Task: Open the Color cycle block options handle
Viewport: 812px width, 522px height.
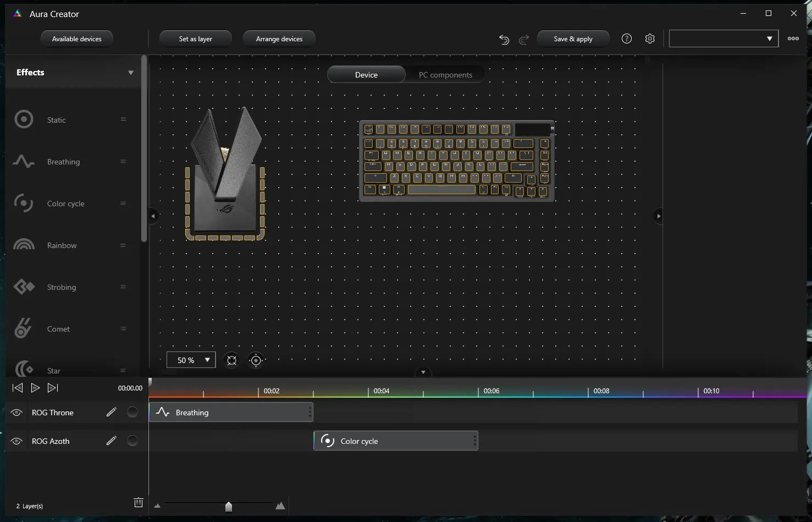Action: pyautogui.click(x=475, y=441)
